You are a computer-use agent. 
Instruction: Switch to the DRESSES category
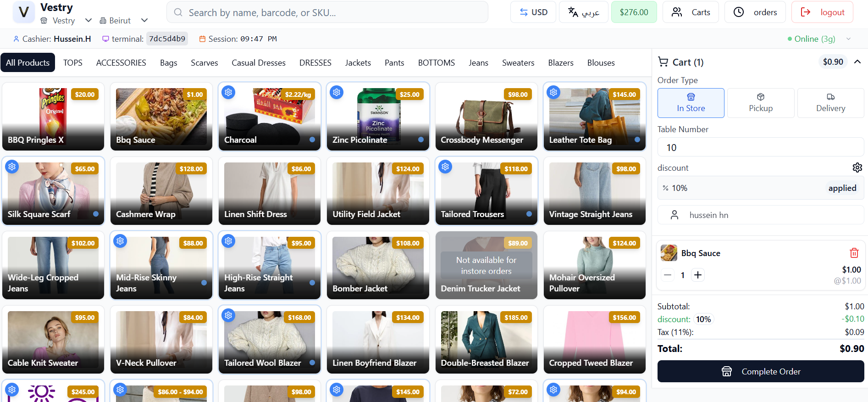click(315, 62)
